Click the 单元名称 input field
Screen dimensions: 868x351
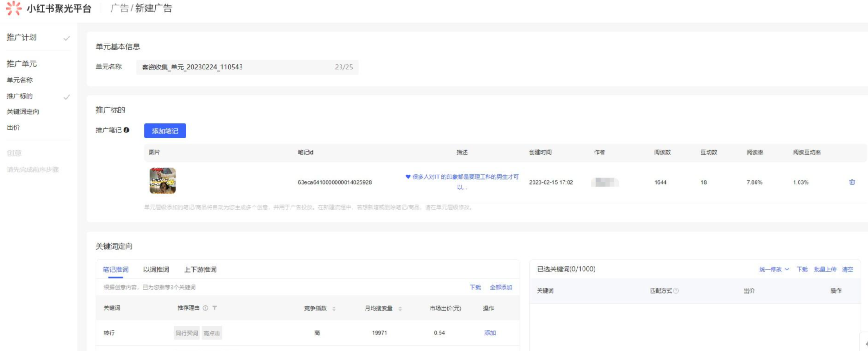click(x=247, y=67)
